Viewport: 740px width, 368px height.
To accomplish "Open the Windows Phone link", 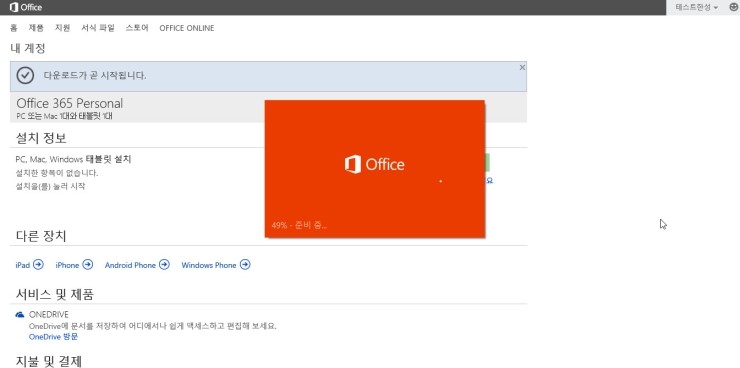I will tap(209, 265).
